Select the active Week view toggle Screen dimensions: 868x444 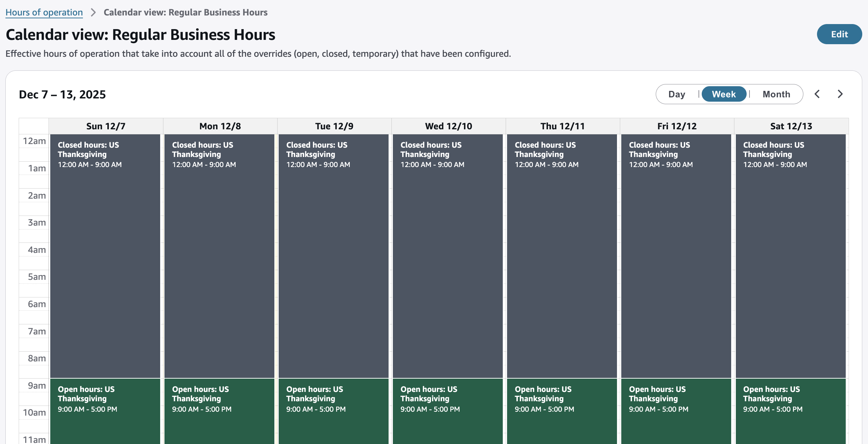[x=724, y=94]
